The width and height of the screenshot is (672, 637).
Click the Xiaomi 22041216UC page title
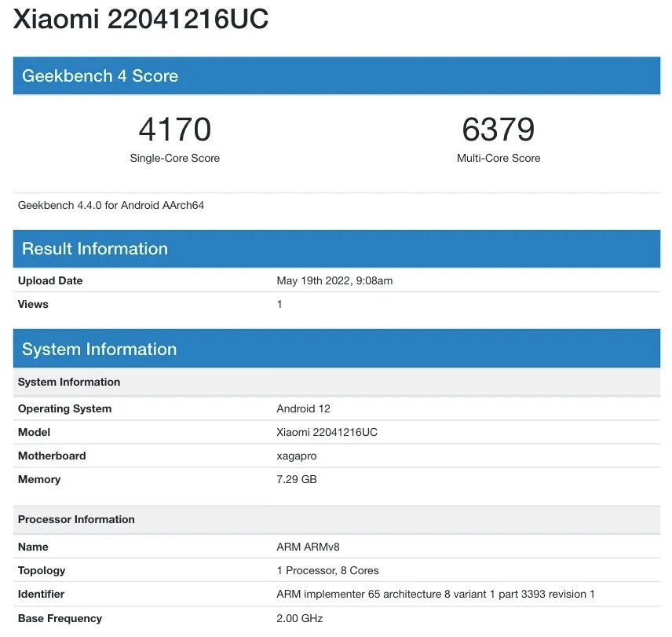tap(141, 19)
